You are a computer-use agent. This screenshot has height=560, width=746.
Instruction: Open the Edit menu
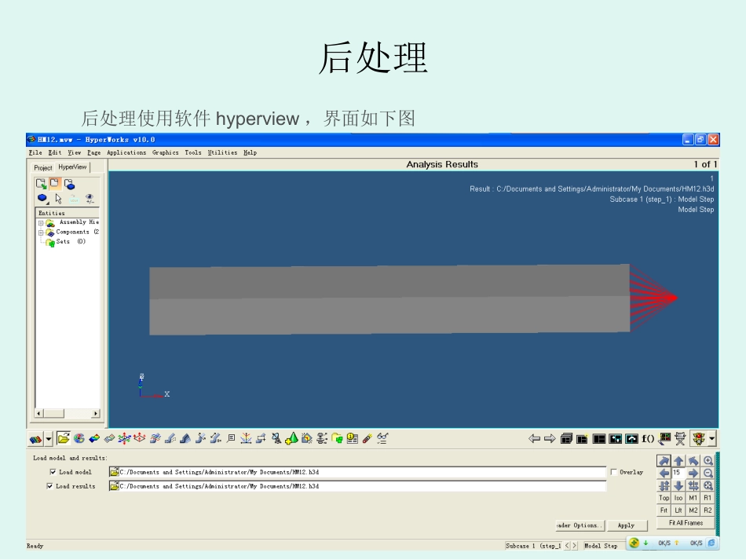55,152
